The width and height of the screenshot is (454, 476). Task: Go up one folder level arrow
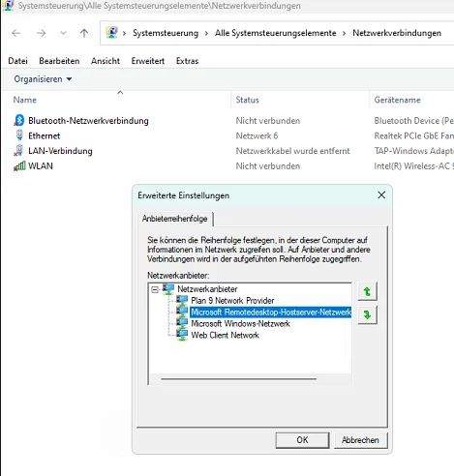(x=84, y=33)
